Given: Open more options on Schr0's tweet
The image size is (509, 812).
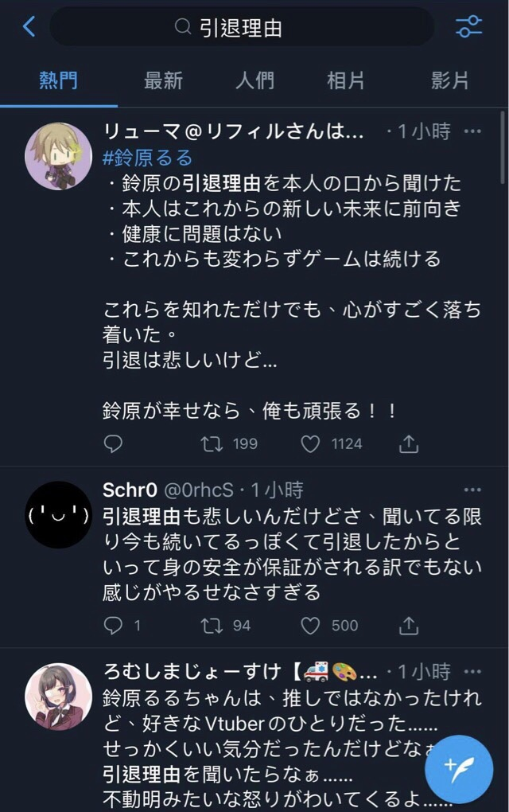Looking at the screenshot, I should [472, 490].
